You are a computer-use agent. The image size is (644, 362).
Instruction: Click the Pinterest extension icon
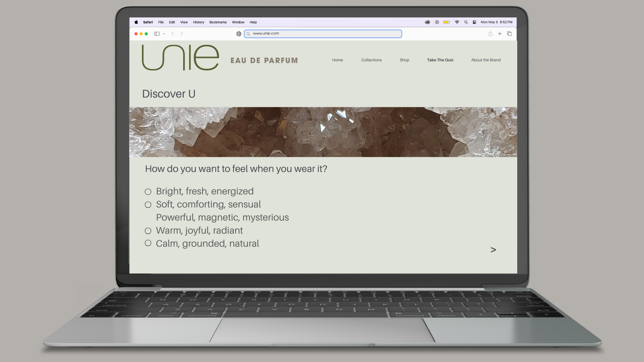coord(239,34)
